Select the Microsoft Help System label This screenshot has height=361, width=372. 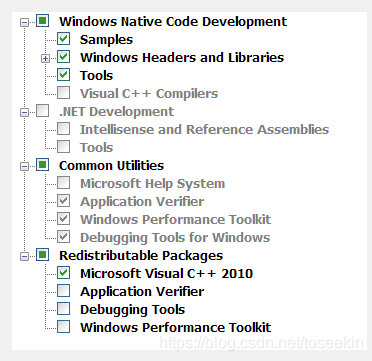153,184
